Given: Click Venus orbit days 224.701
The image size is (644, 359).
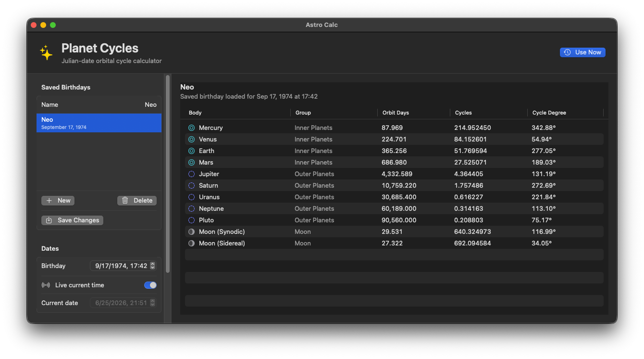Looking at the screenshot, I should (x=394, y=140).
